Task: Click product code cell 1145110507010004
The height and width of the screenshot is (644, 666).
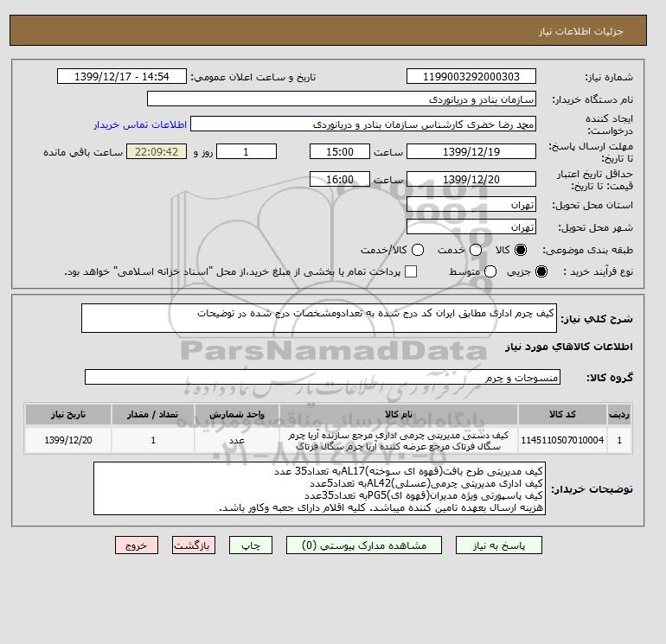Action: click(x=562, y=440)
